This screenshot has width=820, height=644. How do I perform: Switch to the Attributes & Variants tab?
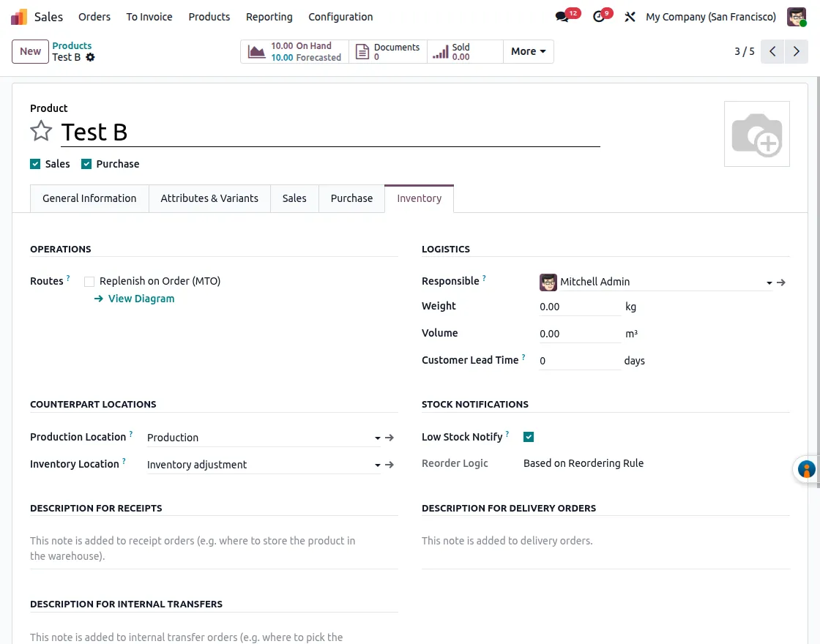[x=209, y=198]
